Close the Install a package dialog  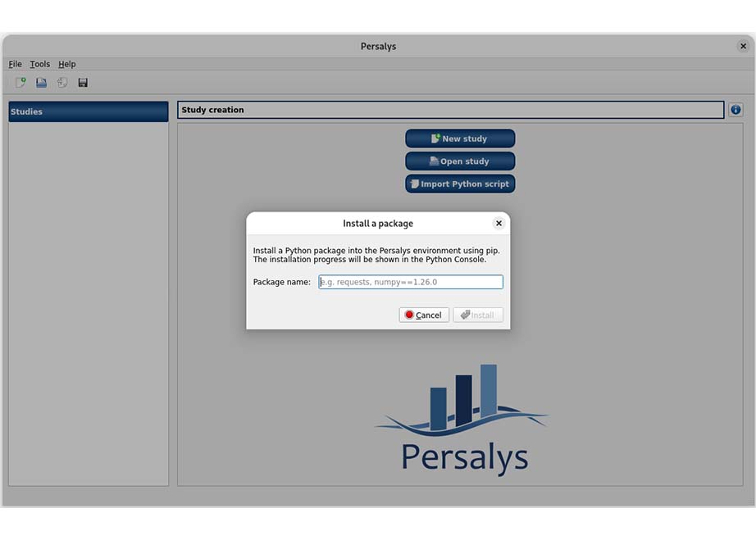pos(498,223)
